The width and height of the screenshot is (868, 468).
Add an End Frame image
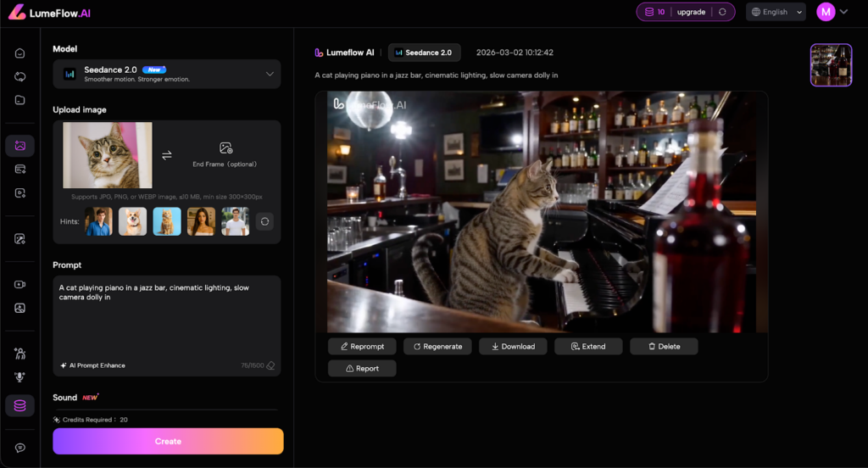click(x=225, y=153)
